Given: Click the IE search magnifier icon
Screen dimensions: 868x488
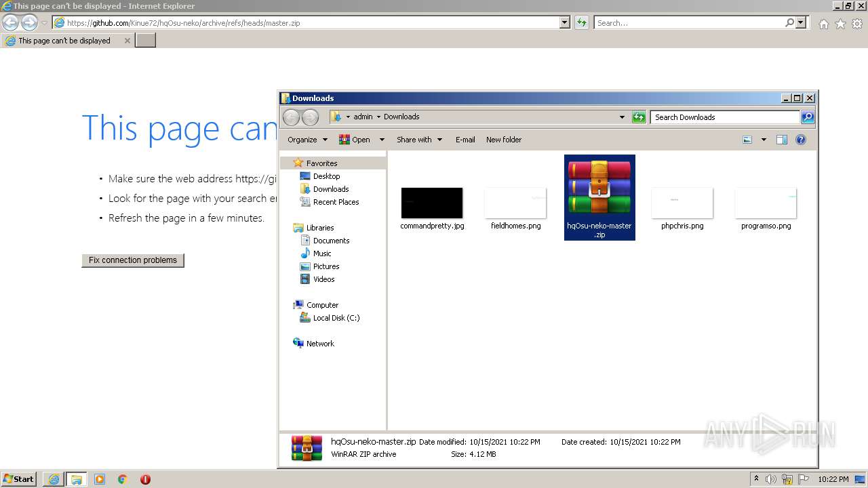Looking at the screenshot, I should coord(789,22).
